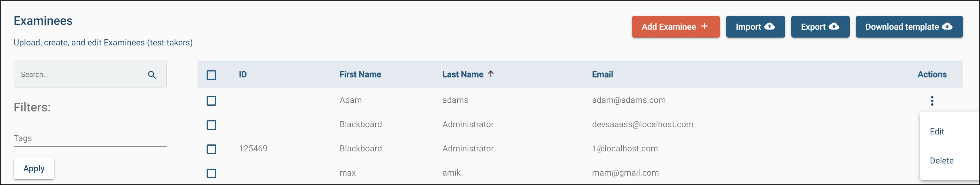Click the Import cloud upload icon
The image size is (980, 185).
(770, 27)
